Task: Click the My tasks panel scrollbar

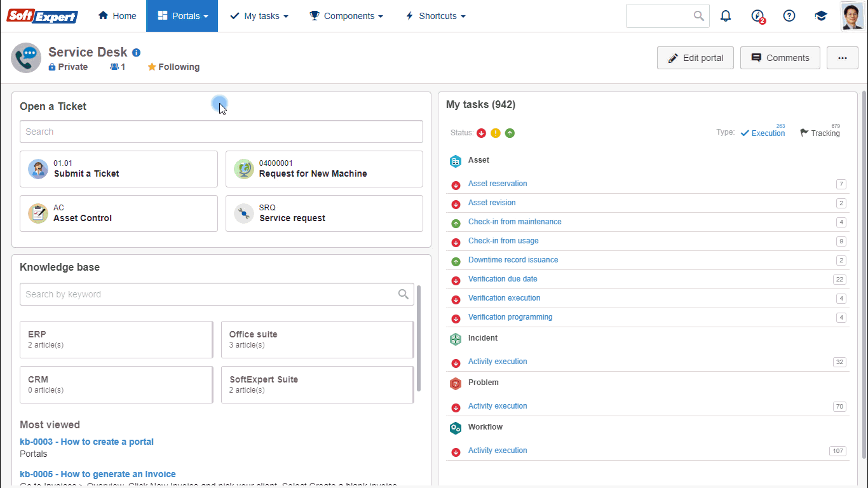Action: (x=864, y=274)
